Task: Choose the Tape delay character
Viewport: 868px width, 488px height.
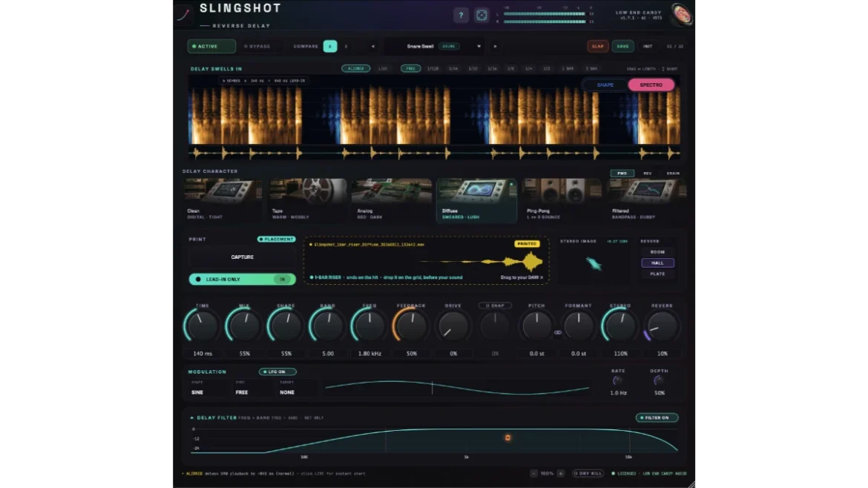Action: click(x=308, y=200)
